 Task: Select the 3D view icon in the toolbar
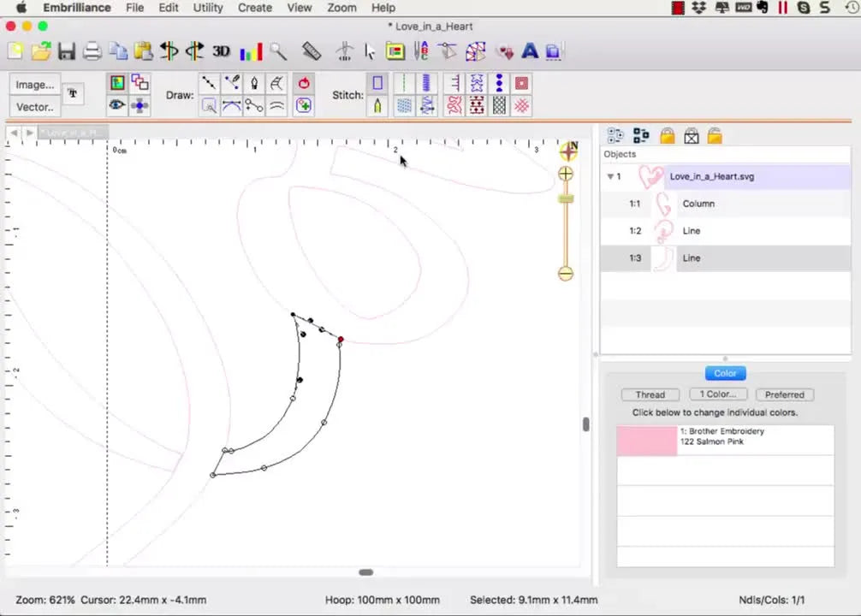(221, 51)
